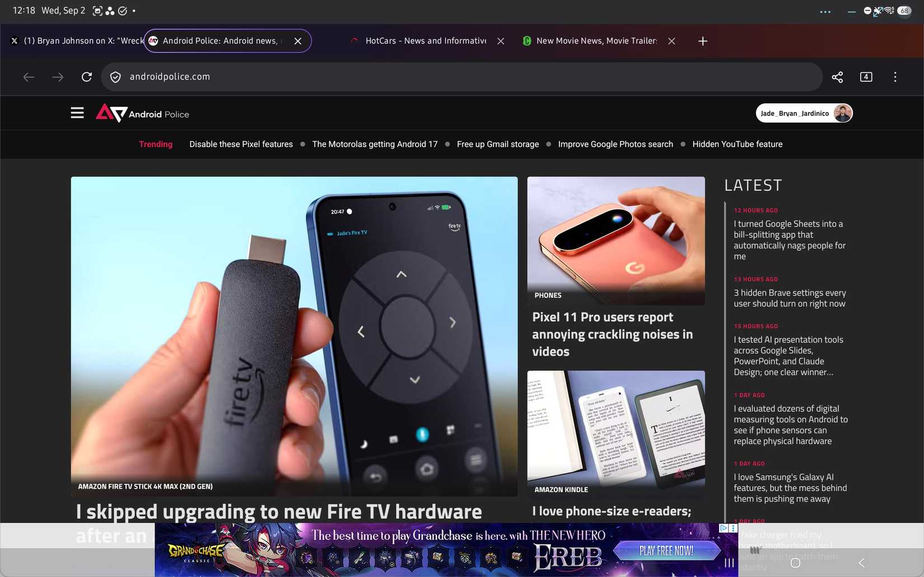Screen dimensions: 924x577
Task: Tap the Android recents navigation button
Action: coord(729,562)
